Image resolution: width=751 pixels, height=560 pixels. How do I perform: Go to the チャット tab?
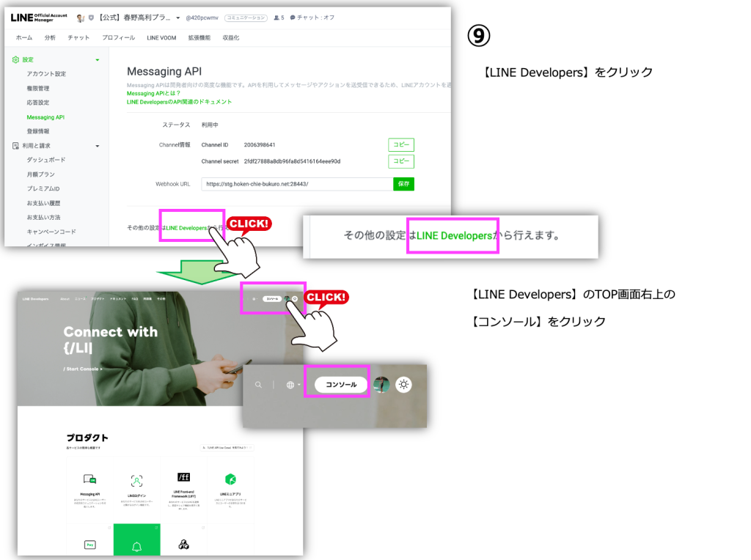78,38
